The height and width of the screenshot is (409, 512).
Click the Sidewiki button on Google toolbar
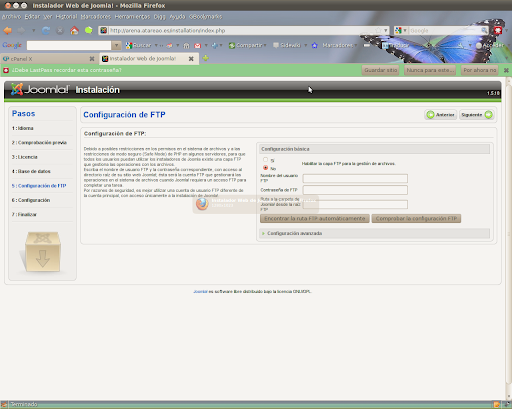pyautogui.click(x=287, y=45)
